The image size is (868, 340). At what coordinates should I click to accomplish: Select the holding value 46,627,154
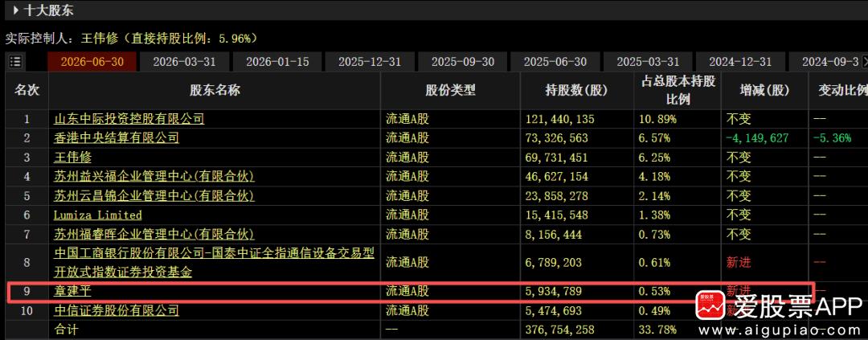(x=556, y=177)
